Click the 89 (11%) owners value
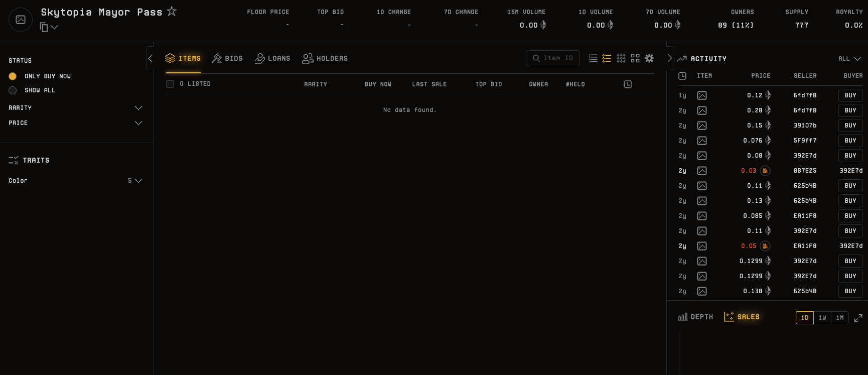The width and height of the screenshot is (868, 375). (x=736, y=25)
